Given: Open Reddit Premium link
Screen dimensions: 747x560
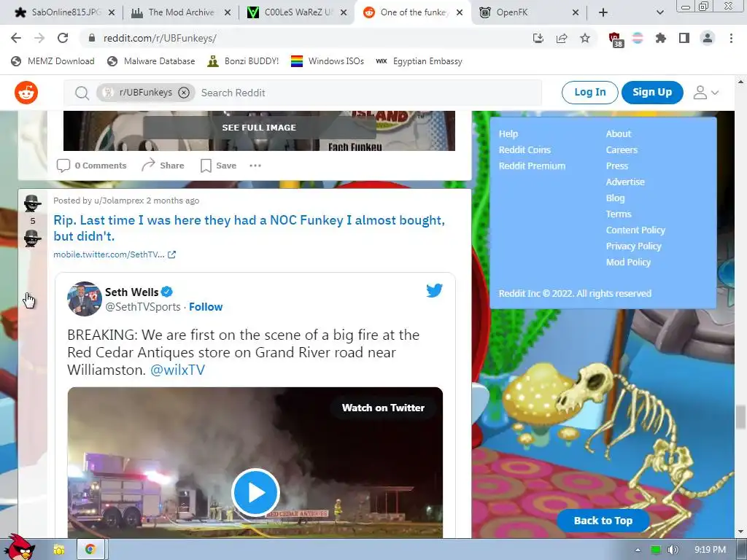Looking at the screenshot, I should (x=532, y=166).
